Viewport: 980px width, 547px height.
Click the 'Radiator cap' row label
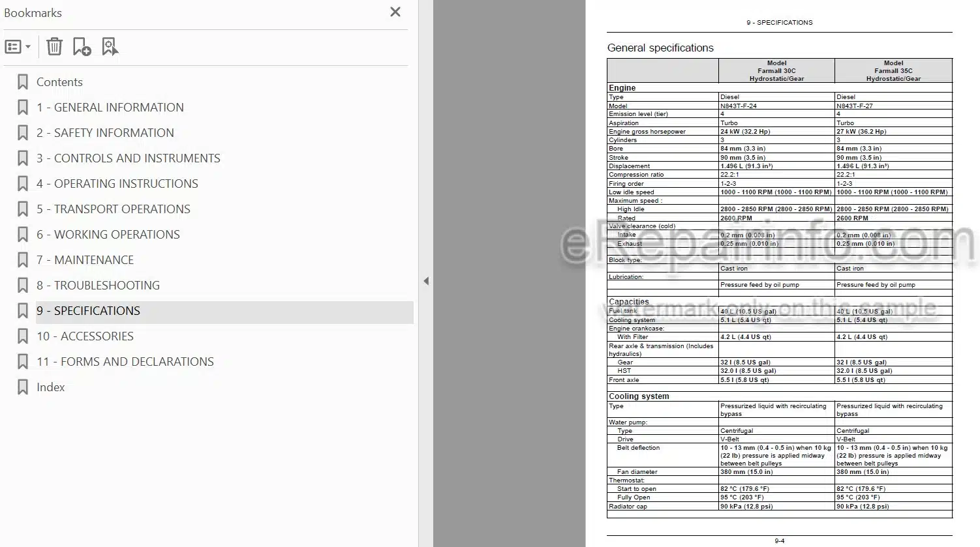tap(628, 507)
